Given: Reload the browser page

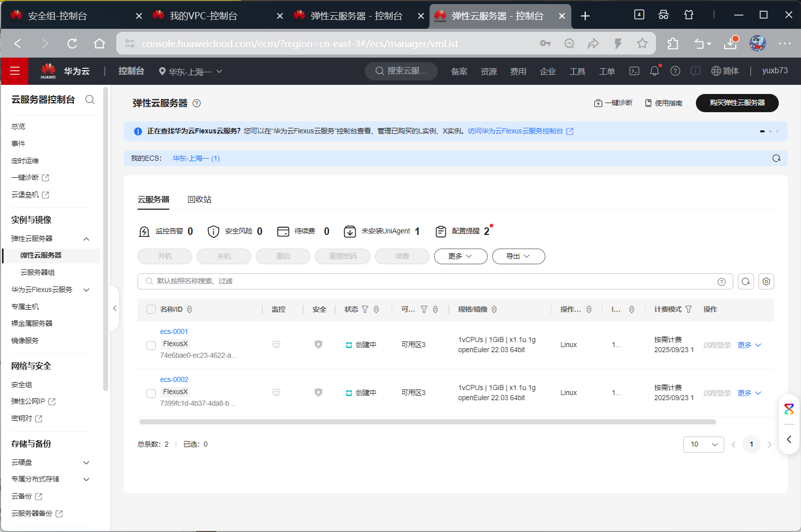Looking at the screenshot, I should [72, 43].
